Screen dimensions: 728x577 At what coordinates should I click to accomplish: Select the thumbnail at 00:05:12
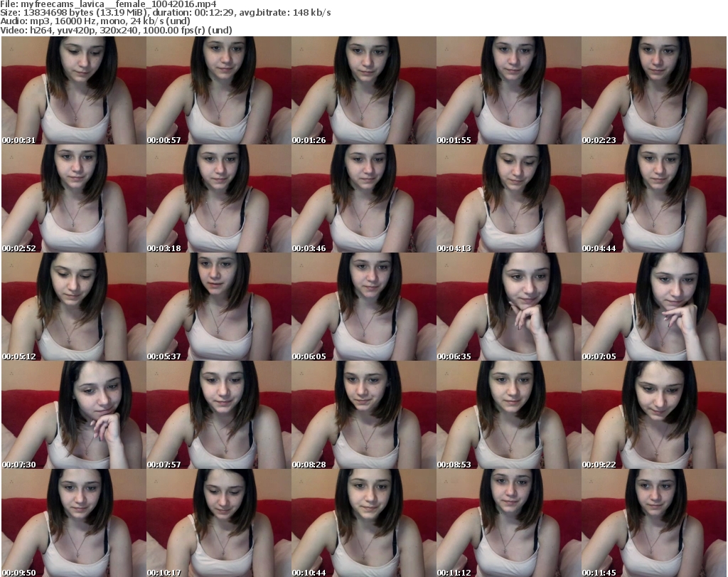pos(74,307)
